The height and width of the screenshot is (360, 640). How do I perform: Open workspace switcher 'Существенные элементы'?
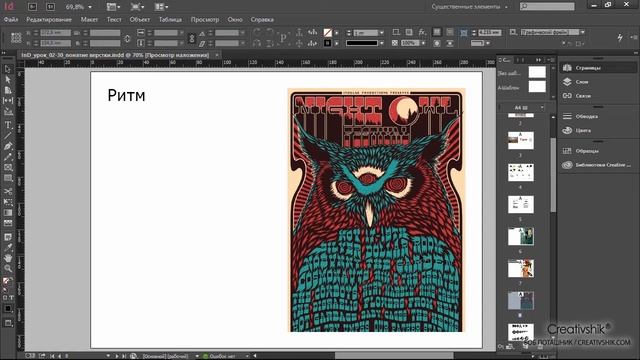470,7
